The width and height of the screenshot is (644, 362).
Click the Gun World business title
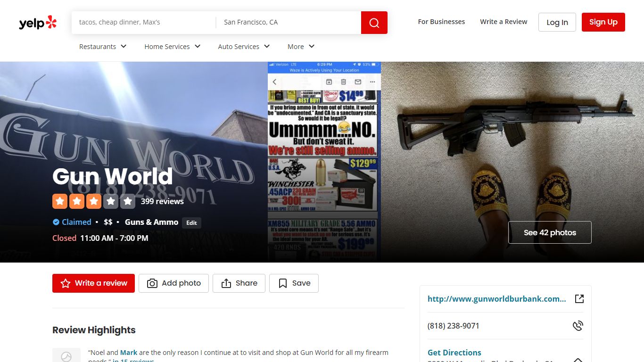[x=112, y=176]
